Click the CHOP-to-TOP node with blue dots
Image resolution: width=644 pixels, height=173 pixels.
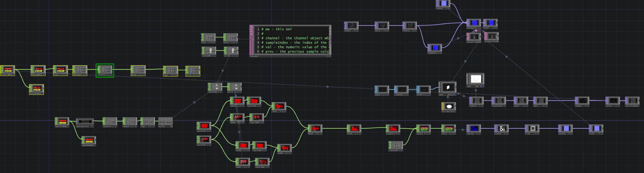click(474, 129)
